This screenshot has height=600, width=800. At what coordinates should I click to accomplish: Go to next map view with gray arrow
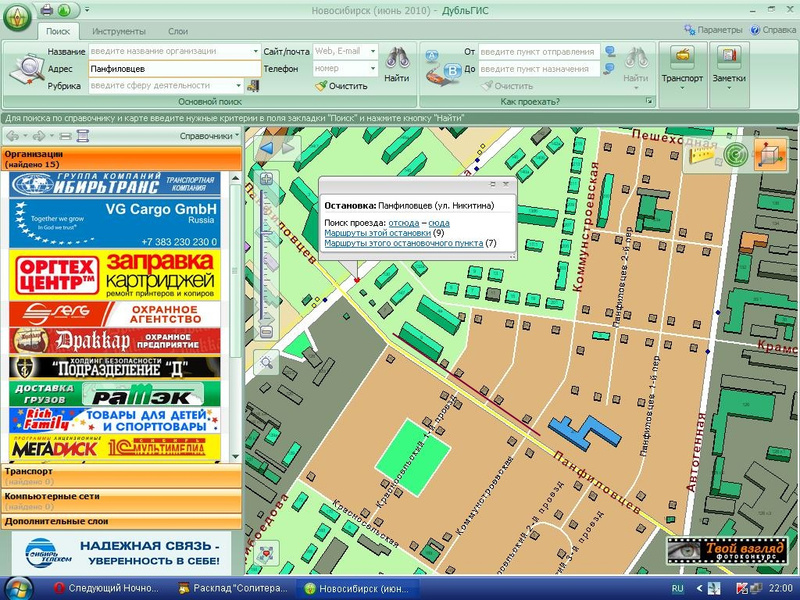288,148
